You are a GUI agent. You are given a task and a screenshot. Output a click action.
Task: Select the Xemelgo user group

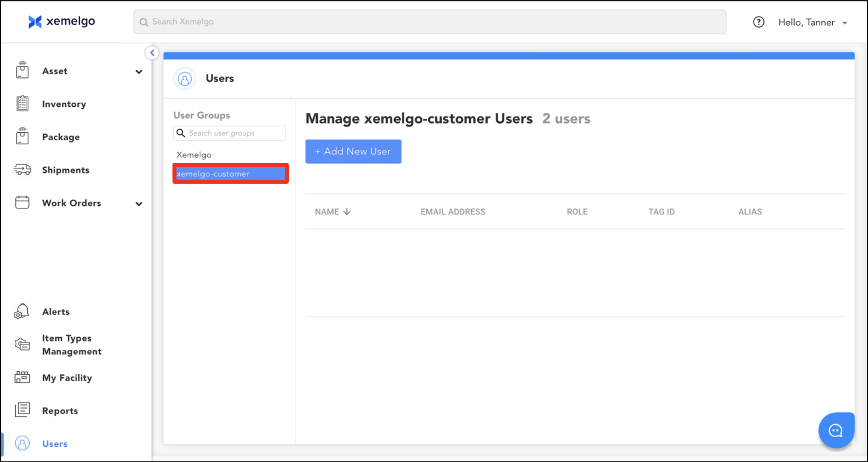pos(194,155)
